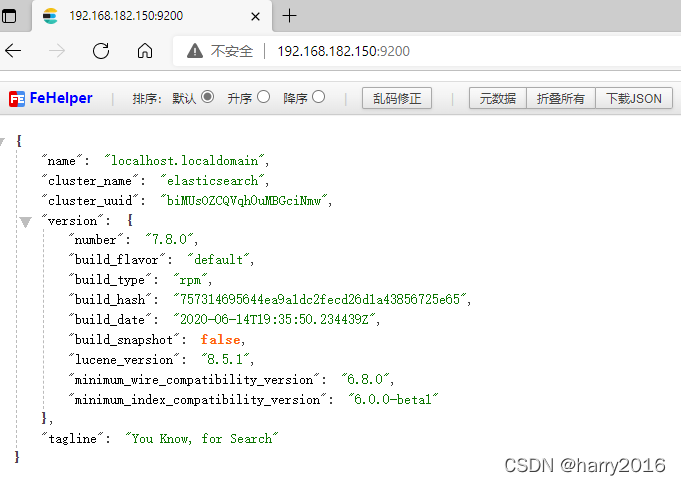Go to the browser home page
Image resolution: width=681 pixels, height=485 pixels.
click(145, 51)
